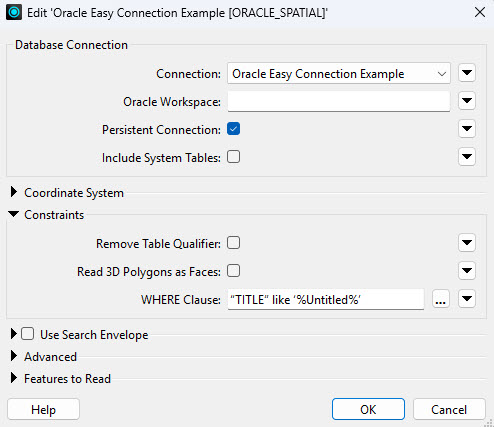Screen dimensions: 494x427
Task: Enable Use Search Envelope checkbox
Action: (x=27, y=334)
